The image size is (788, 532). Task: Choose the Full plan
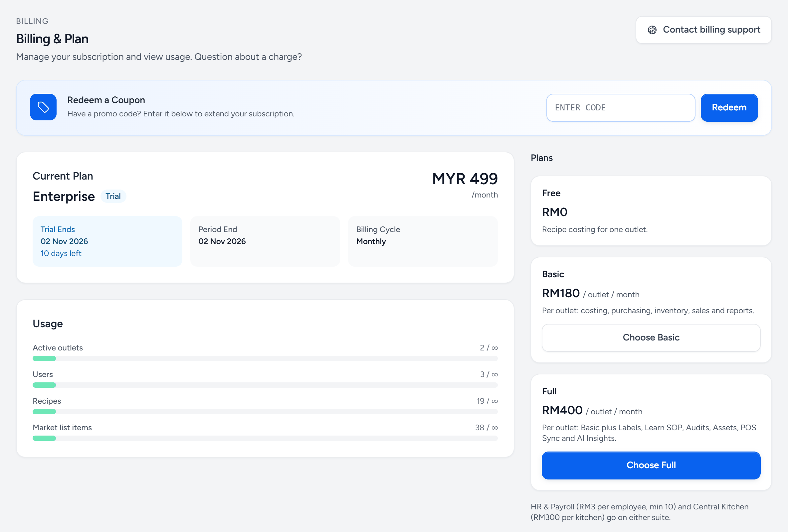(x=651, y=465)
